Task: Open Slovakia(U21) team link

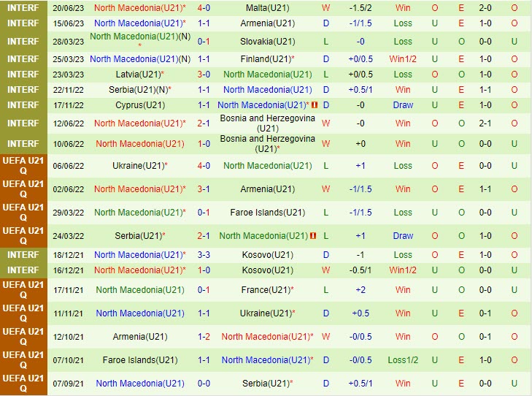Action: (x=267, y=42)
